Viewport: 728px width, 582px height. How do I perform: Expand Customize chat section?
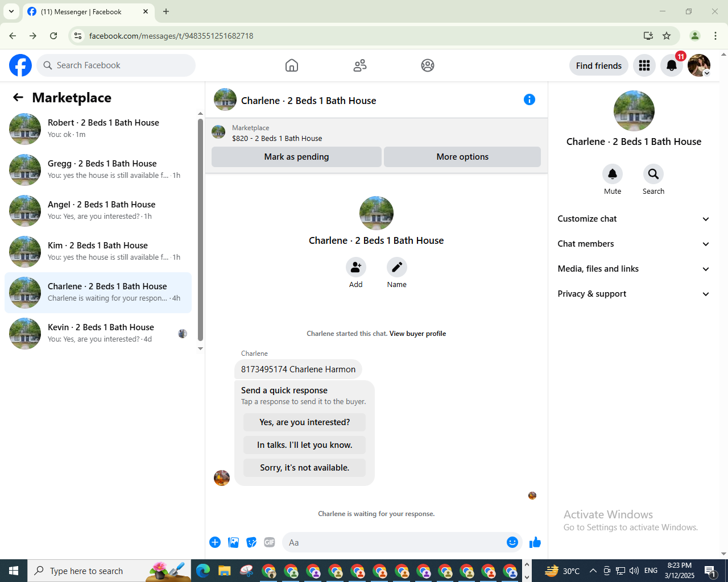click(x=634, y=219)
